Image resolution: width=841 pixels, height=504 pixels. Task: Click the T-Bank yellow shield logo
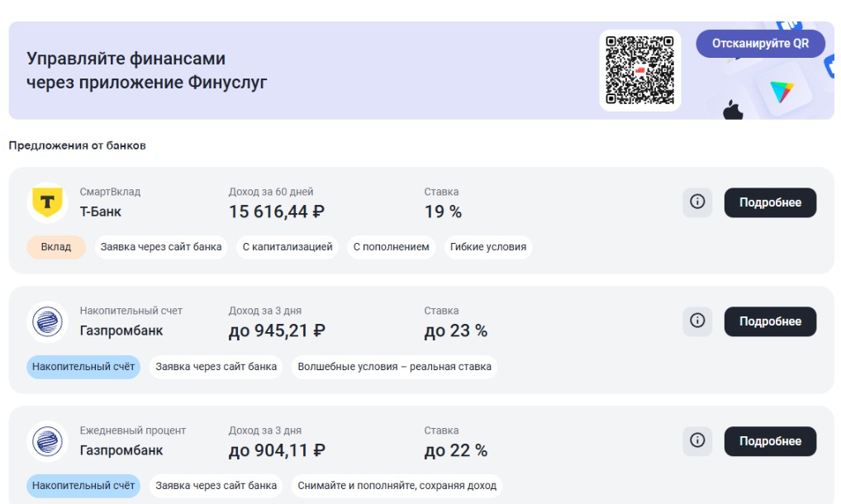[x=47, y=202]
